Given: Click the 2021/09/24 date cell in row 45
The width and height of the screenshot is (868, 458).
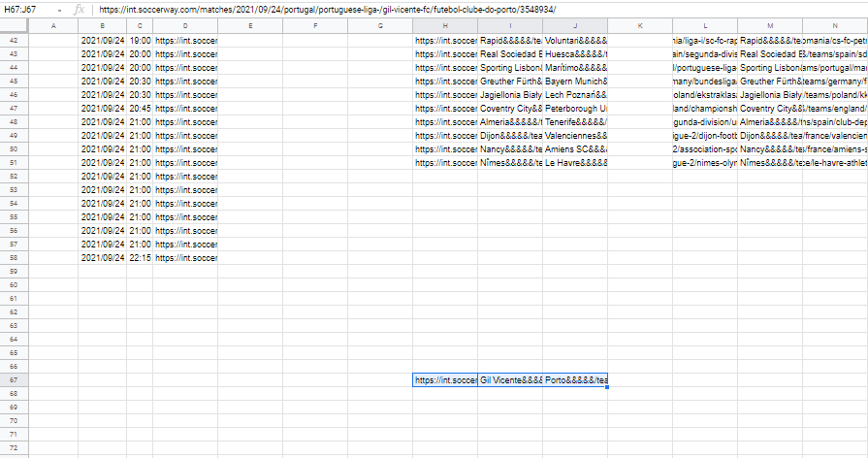Looking at the screenshot, I should [x=103, y=82].
